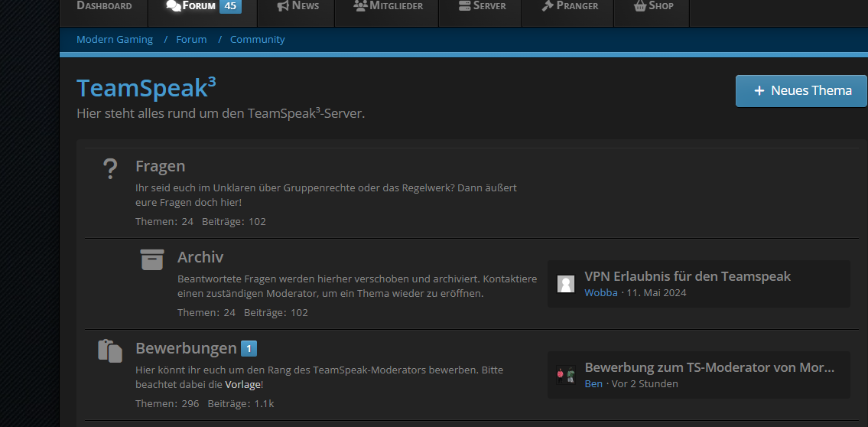868x427 pixels.
Task: Click 'Beiträge: 1.1k' count under Bewerbungen
Action: (x=241, y=404)
